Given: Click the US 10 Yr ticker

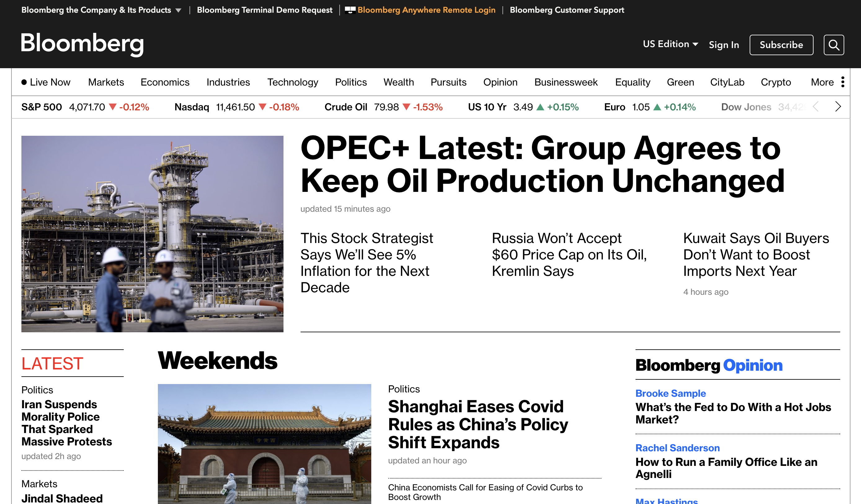Looking at the screenshot, I should (x=523, y=107).
